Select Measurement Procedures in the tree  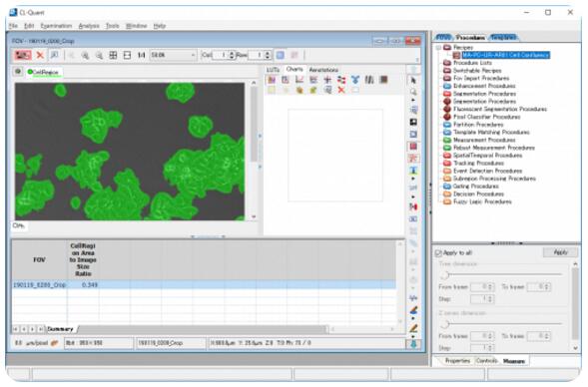point(484,140)
